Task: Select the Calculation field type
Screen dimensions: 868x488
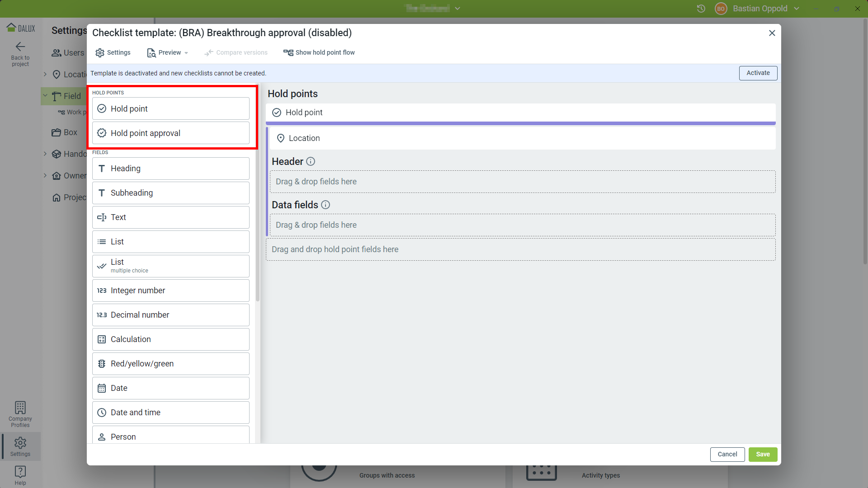Action: pyautogui.click(x=171, y=339)
